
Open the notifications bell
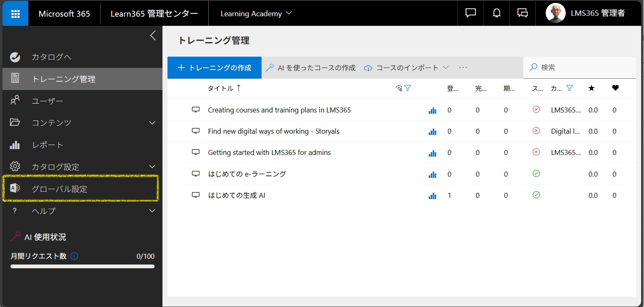[x=497, y=13]
